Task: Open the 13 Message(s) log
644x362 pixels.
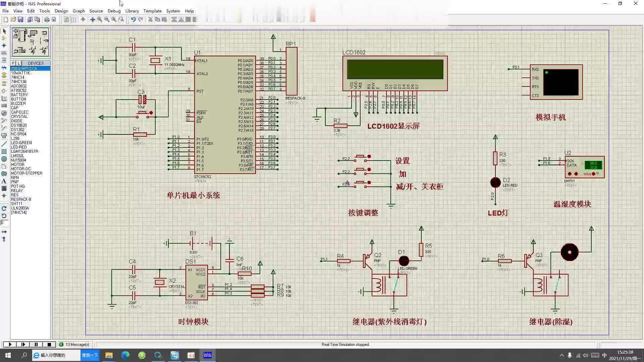Action: 74,344
